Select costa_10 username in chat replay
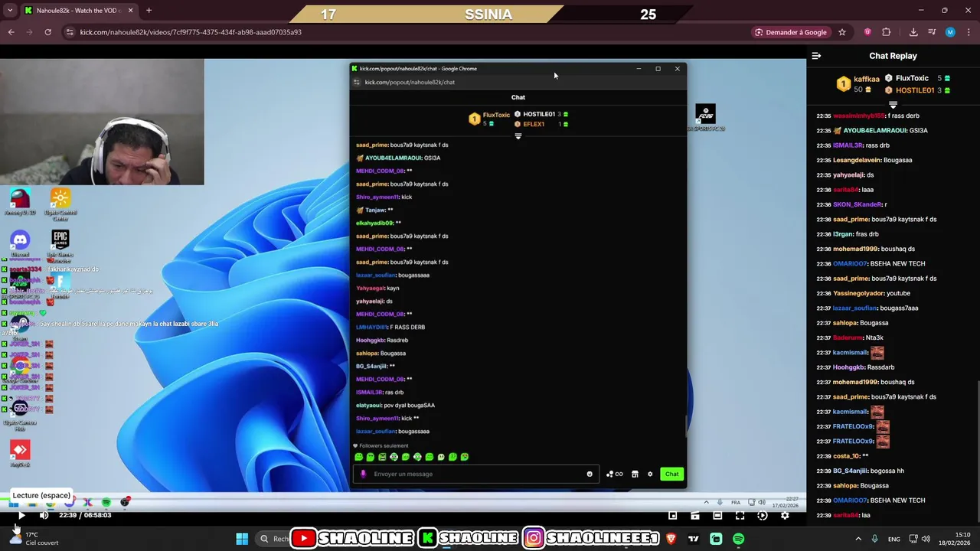Image resolution: width=980 pixels, height=551 pixels. (x=846, y=456)
